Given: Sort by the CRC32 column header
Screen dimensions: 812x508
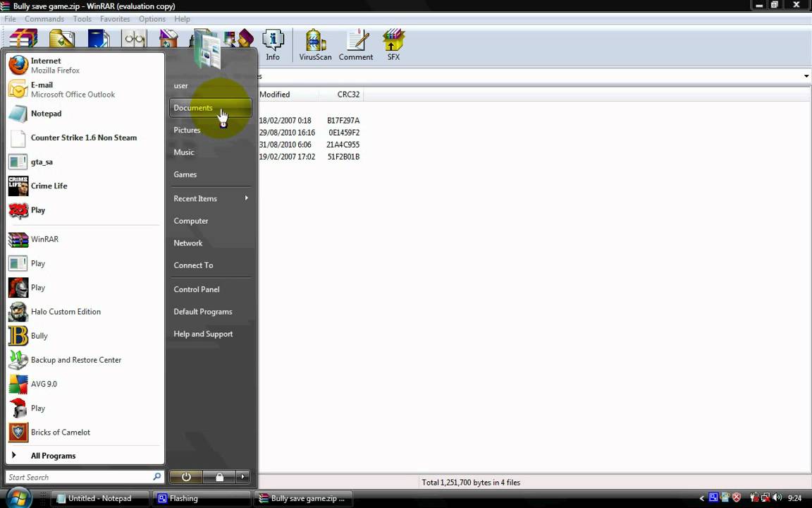Looking at the screenshot, I should click(x=341, y=95).
